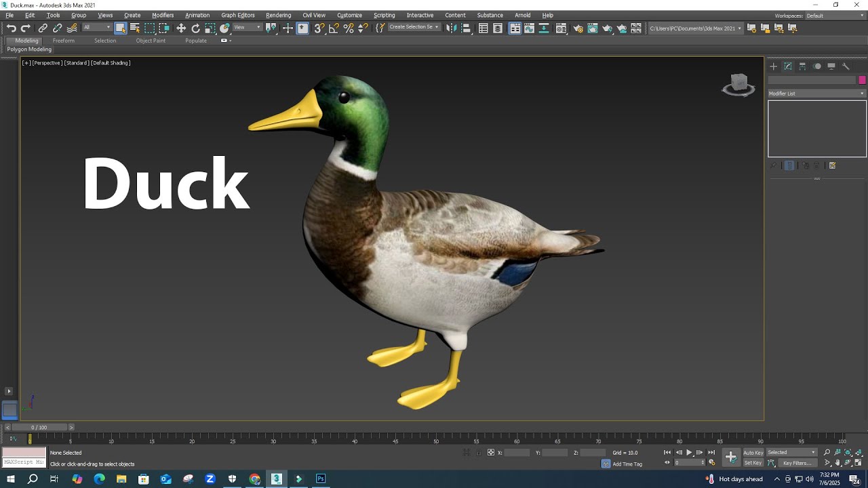Open the Workspaces Default dropdown

[835, 16]
